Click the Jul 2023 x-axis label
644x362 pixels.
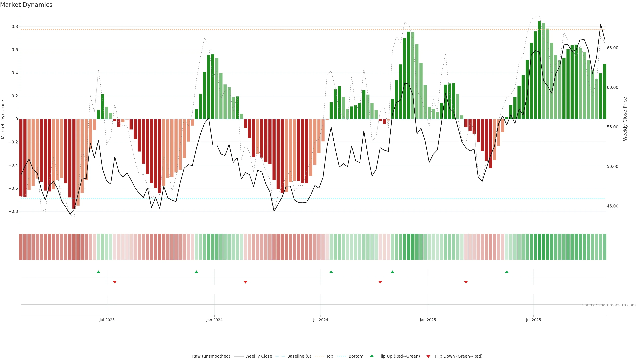point(107,320)
